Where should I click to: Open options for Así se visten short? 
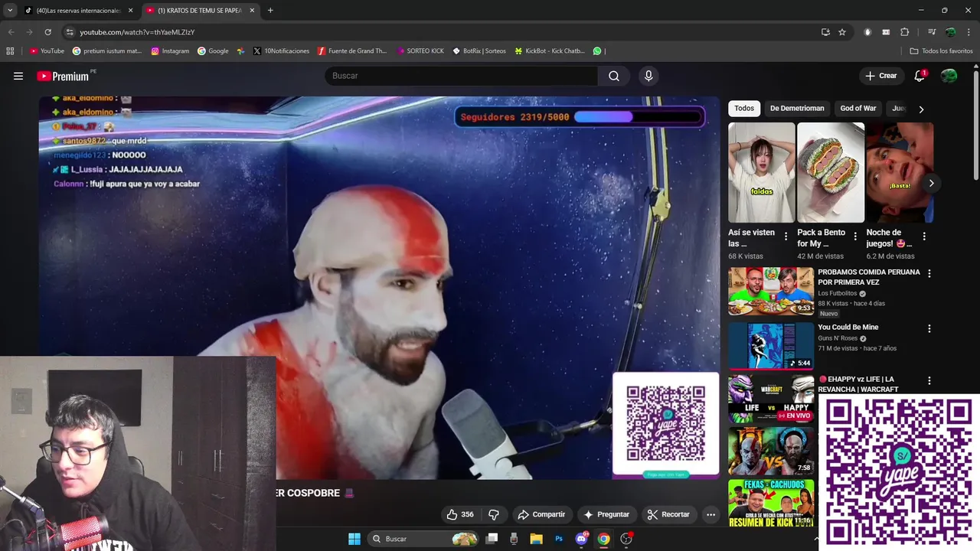[x=786, y=236]
